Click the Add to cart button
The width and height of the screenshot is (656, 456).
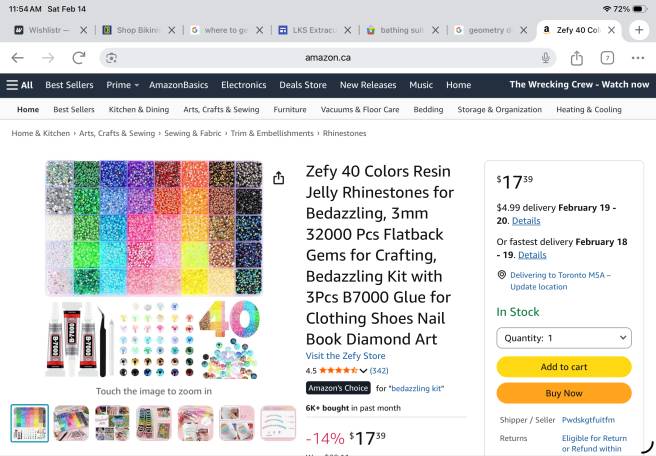pyautogui.click(x=564, y=367)
